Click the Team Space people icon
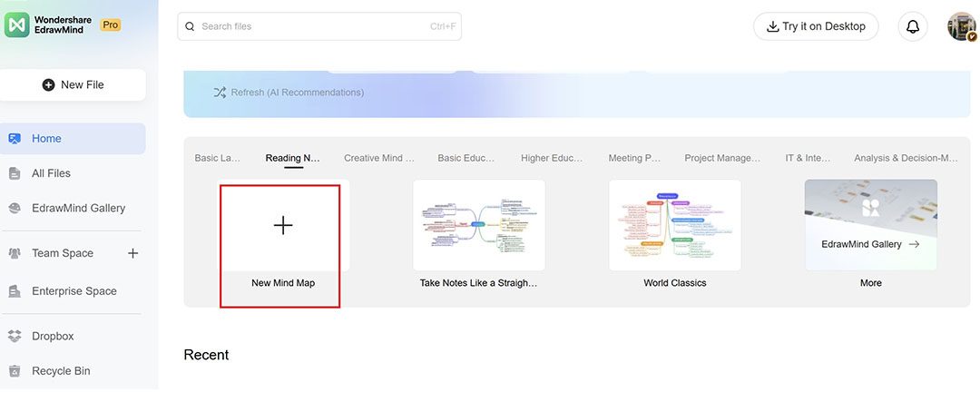 coord(15,253)
